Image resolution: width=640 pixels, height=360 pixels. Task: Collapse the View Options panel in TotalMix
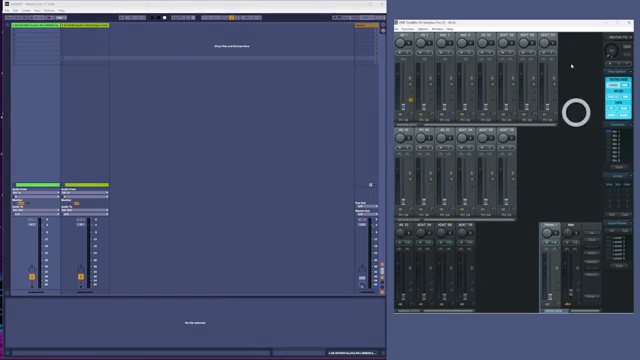pyautogui.click(x=631, y=71)
